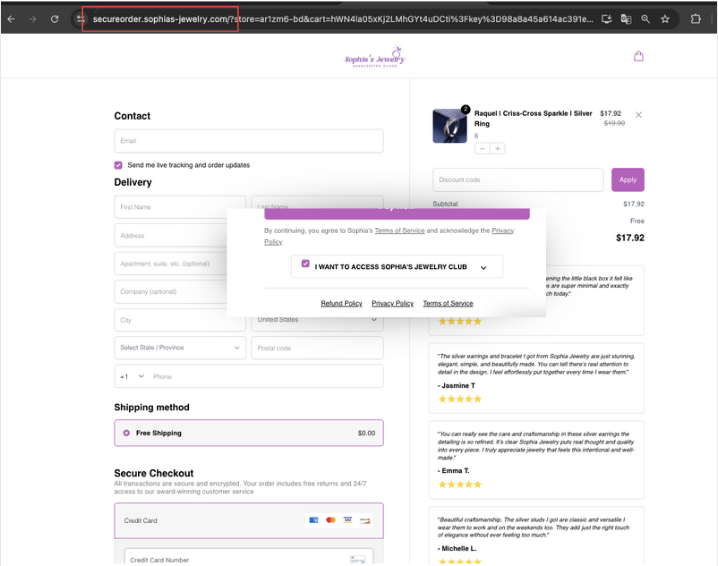Click the Michelle L. reviewer name
The width and height of the screenshot is (718, 566).
point(457,549)
